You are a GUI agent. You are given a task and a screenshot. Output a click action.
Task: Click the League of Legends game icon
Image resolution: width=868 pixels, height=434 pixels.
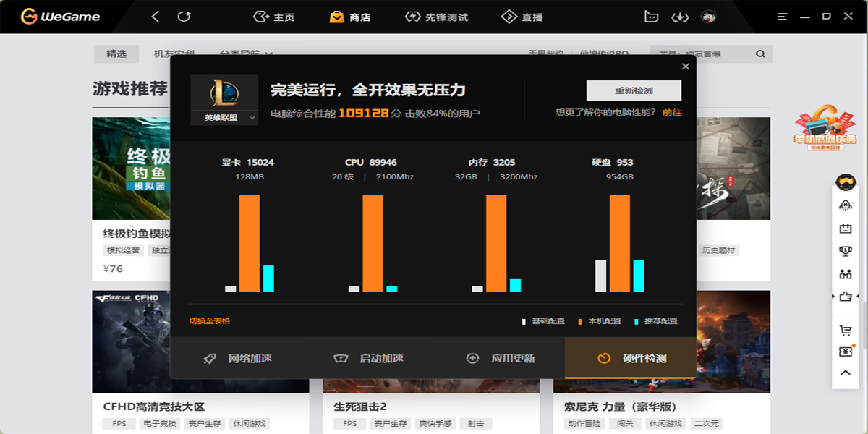[x=224, y=92]
